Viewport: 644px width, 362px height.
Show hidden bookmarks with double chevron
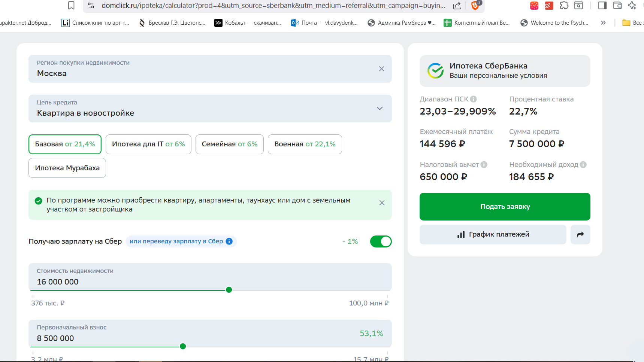[603, 23]
